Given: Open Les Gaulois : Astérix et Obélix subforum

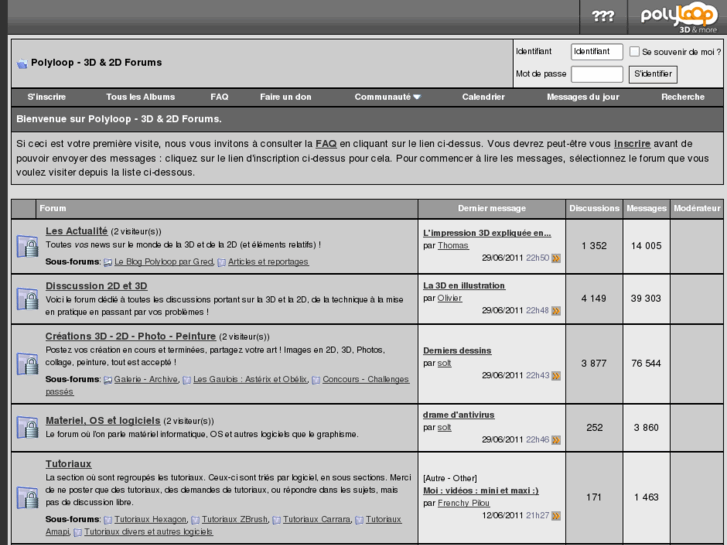Looking at the screenshot, I should (250, 379).
